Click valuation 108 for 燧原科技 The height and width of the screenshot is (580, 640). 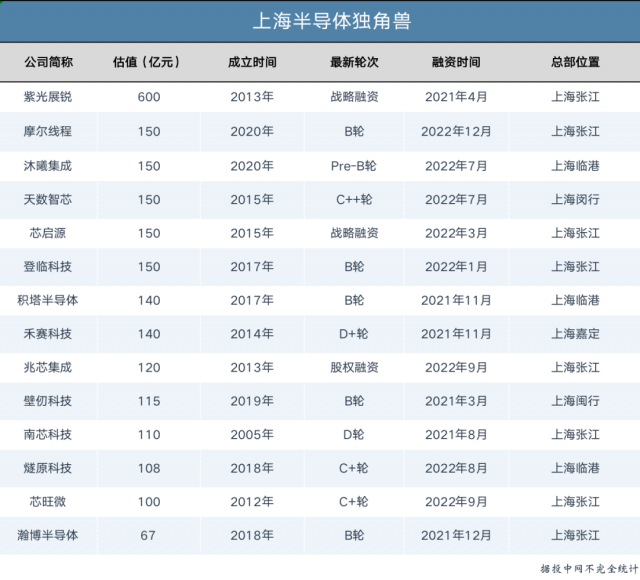[149, 468]
